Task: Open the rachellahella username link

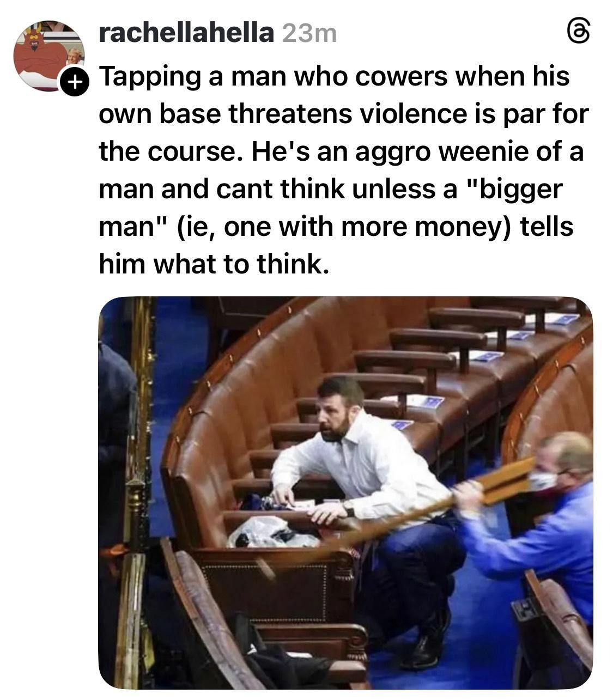Action: (186, 34)
